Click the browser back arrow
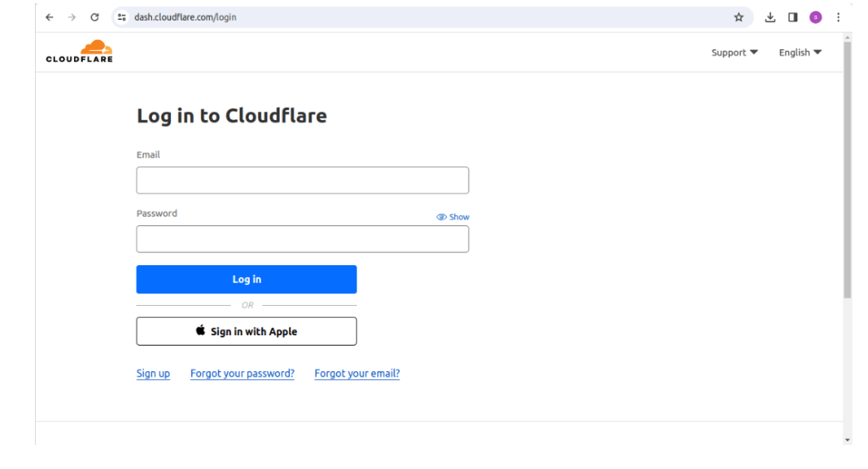 point(49,17)
